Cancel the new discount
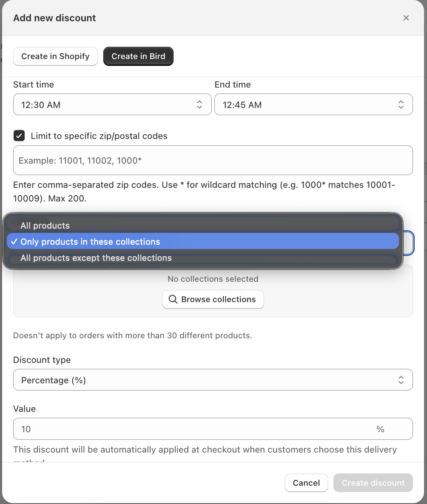Screen dimensions: 427x504 pos(306,483)
